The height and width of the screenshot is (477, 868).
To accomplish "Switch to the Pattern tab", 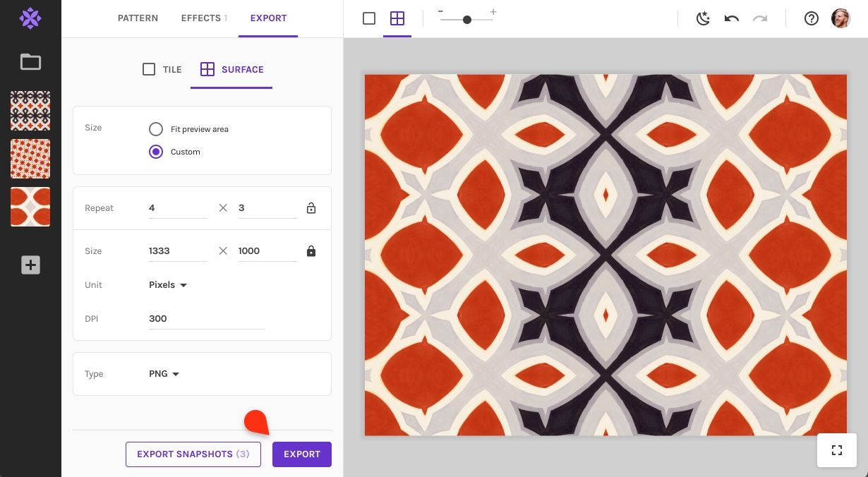I will 138,18.
